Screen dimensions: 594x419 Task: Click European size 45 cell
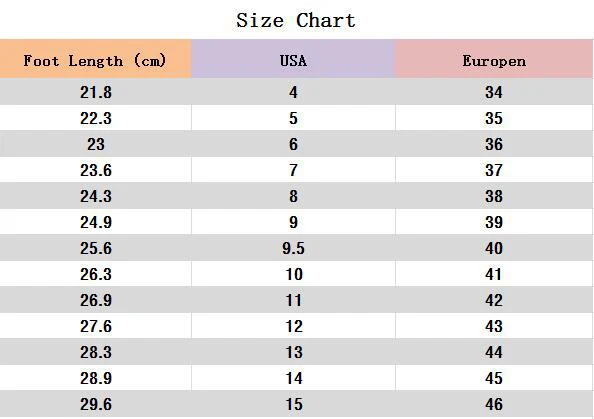[494, 378]
